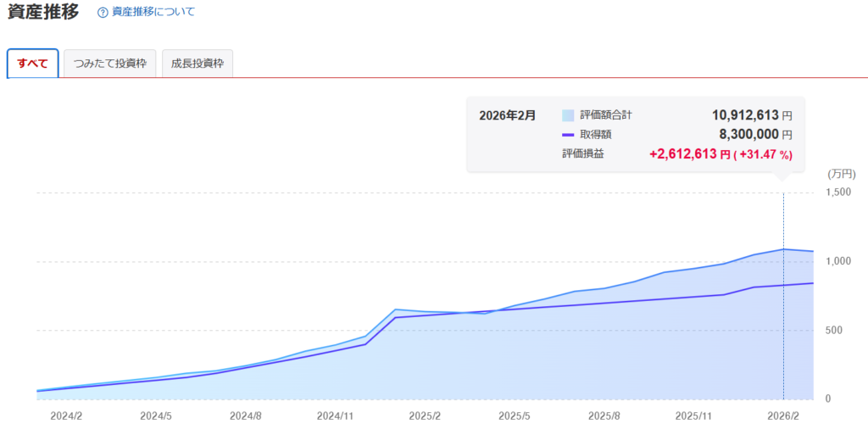
Task: Click the 2024/11 x-axis label
Action: 335,416
